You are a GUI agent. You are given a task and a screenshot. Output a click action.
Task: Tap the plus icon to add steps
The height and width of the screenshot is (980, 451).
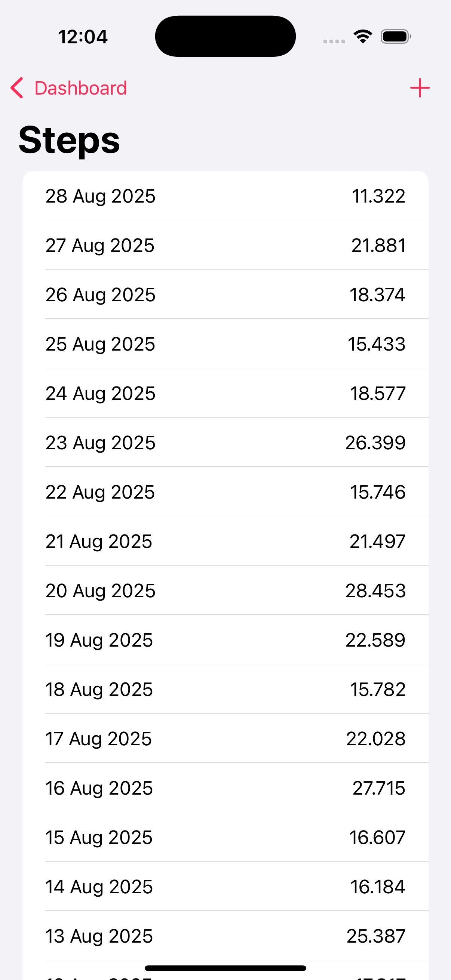click(420, 88)
